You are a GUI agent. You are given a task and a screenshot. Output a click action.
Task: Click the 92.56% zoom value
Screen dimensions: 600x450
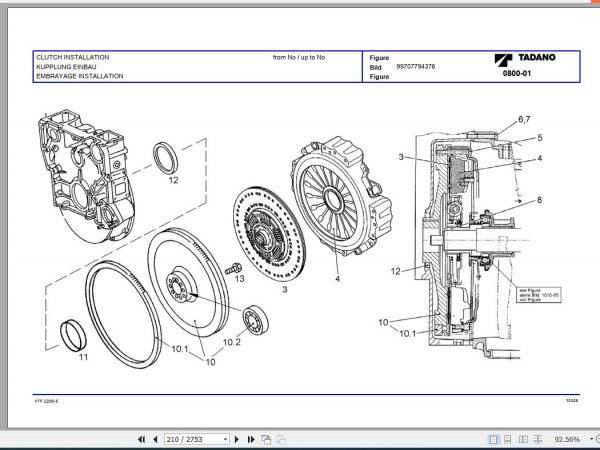pos(567,439)
